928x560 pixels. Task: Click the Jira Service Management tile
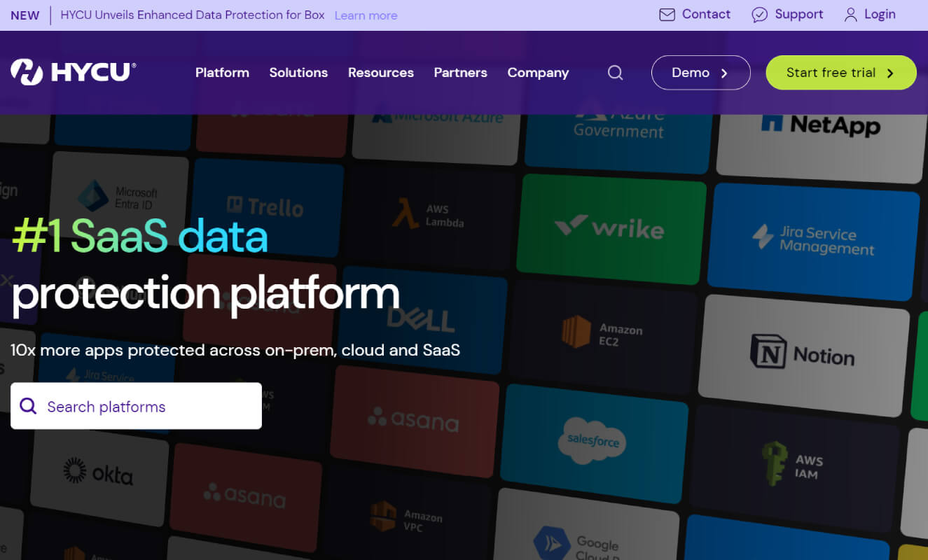coord(815,241)
